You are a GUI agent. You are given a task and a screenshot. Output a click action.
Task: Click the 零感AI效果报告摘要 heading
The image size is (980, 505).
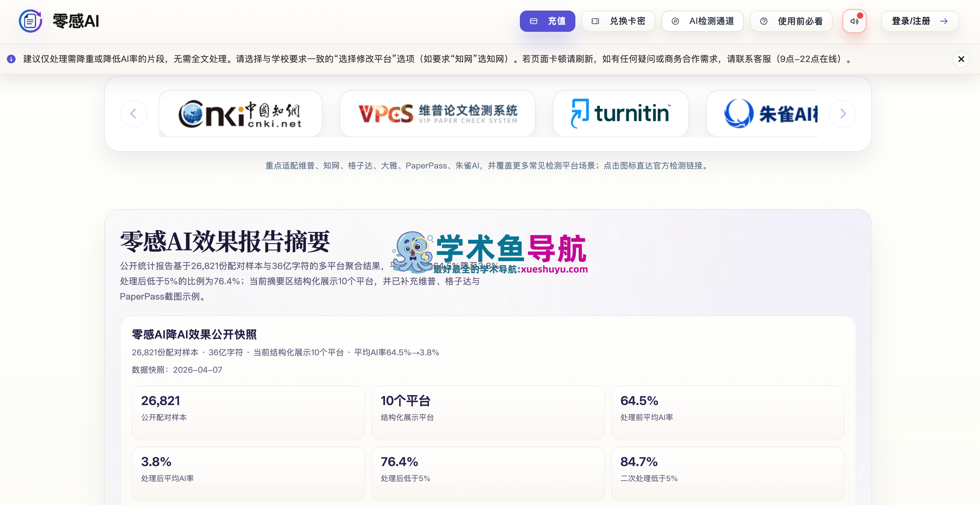[x=225, y=242]
